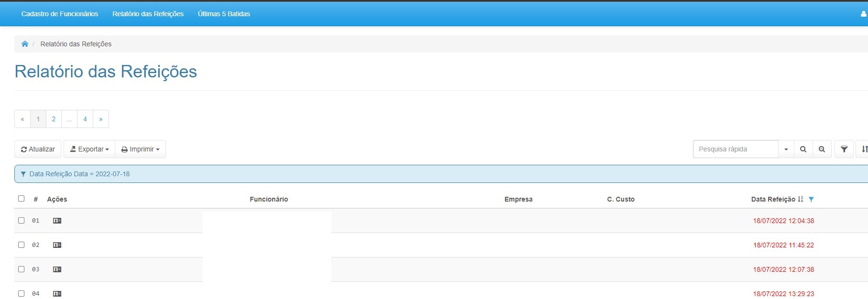Focus the Pesquisa rápida search field

tap(735, 149)
